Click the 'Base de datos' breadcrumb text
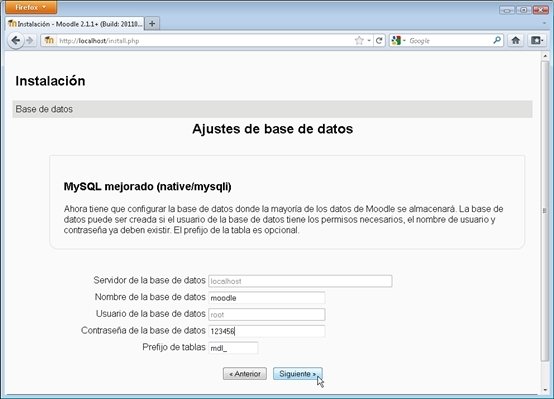The image size is (554, 399). pos(44,109)
